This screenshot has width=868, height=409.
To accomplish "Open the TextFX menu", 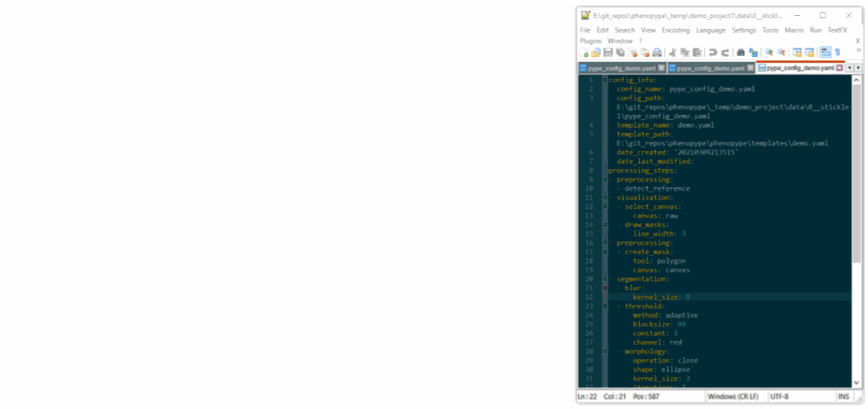I will (x=838, y=30).
